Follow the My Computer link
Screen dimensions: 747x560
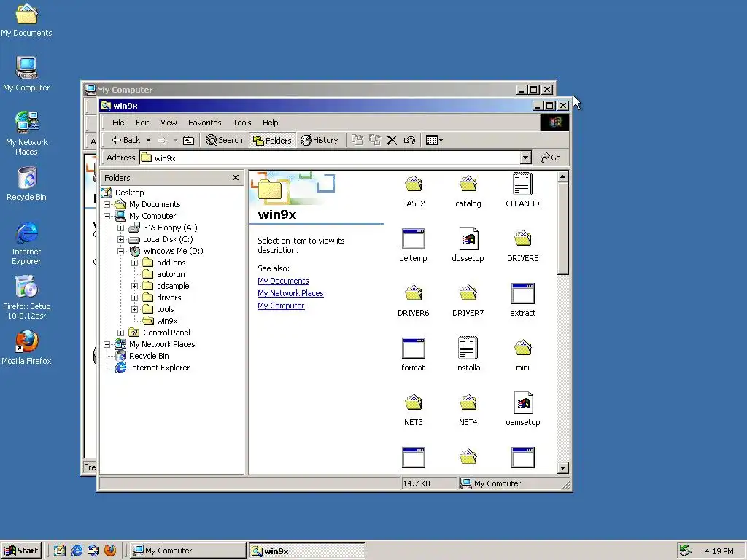281,306
